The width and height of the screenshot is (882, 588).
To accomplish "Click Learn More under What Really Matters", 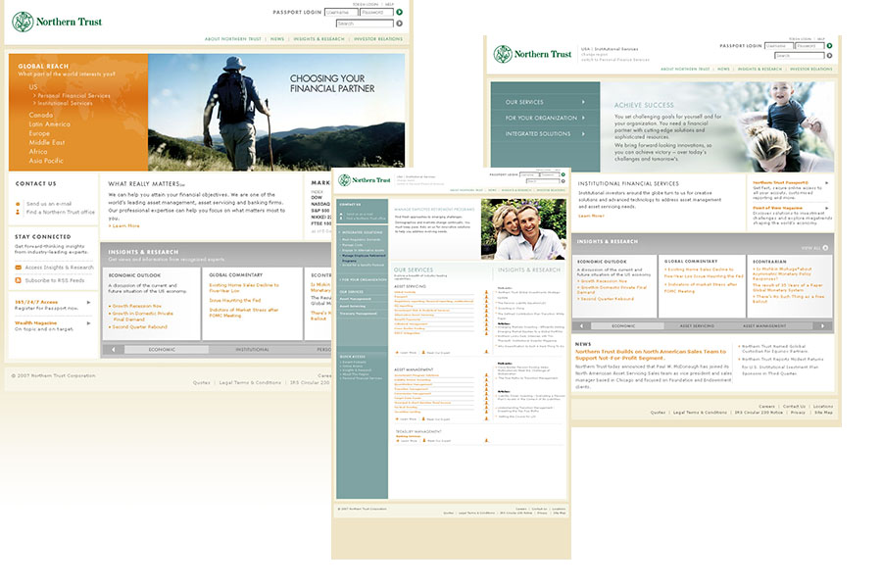I will tap(124, 225).
